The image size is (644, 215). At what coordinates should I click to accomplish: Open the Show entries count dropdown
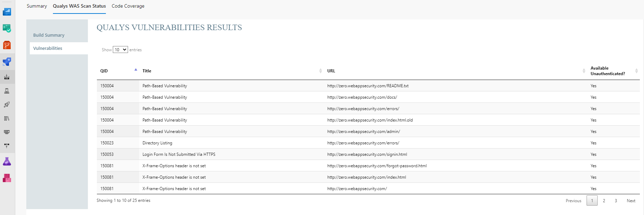[x=120, y=50]
